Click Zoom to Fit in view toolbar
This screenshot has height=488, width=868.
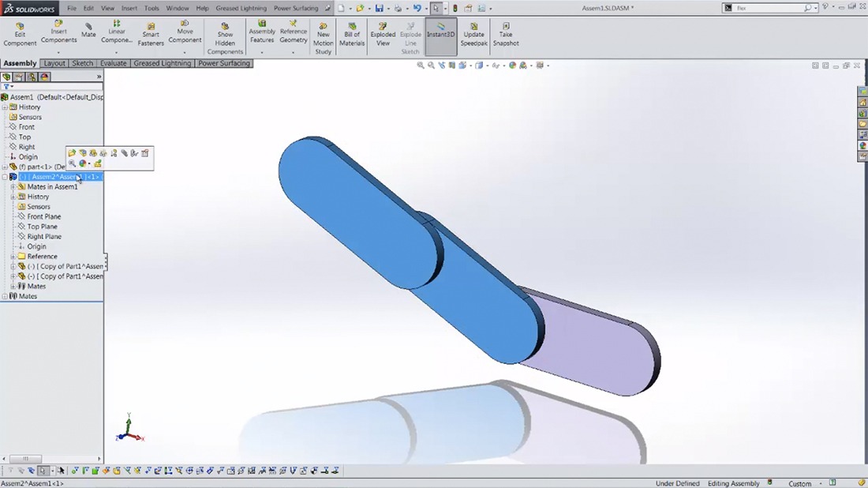point(421,66)
